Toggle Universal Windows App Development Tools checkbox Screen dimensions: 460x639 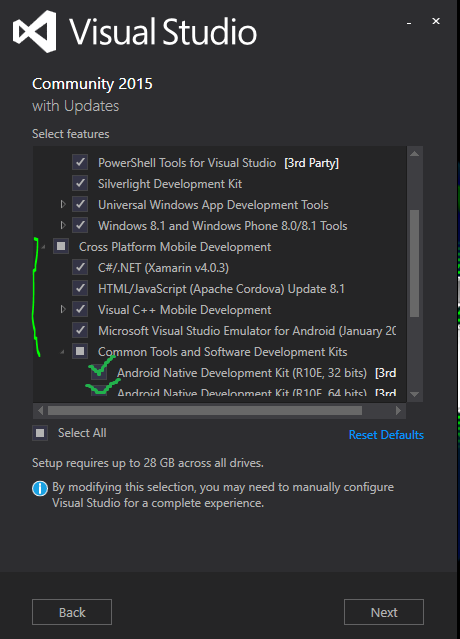[x=80, y=204]
